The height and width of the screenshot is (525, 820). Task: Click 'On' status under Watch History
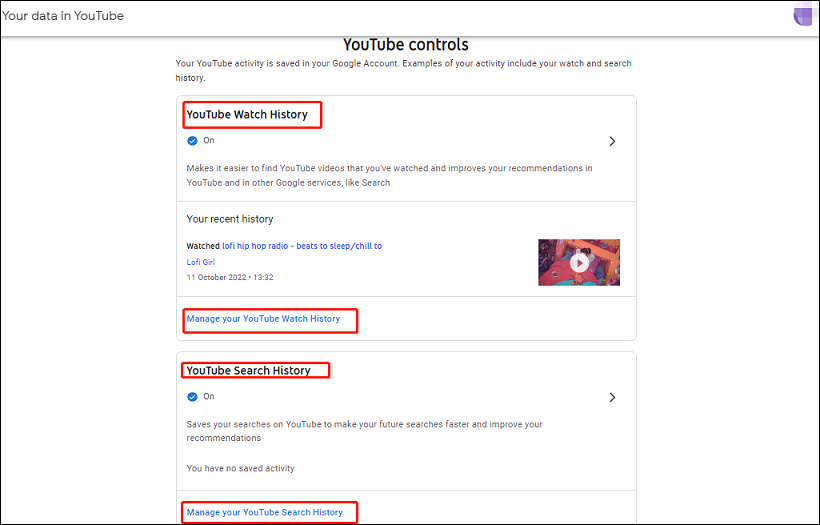(x=209, y=140)
